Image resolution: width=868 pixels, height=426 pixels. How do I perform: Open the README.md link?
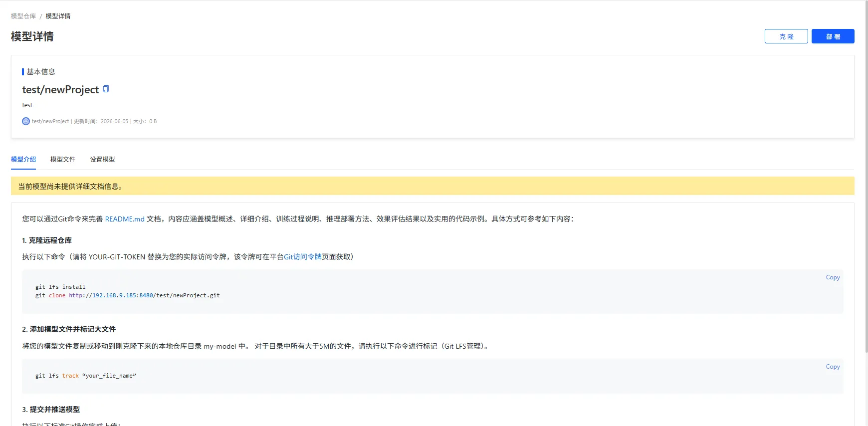point(125,219)
